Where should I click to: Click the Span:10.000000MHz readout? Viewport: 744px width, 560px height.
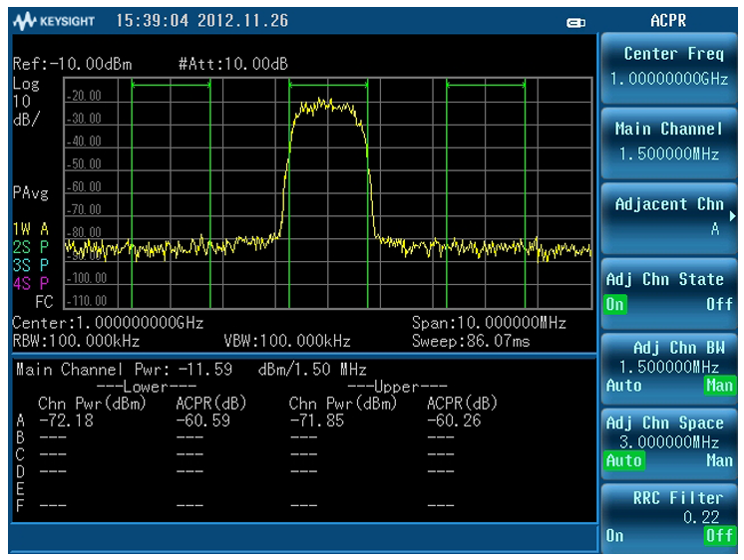tap(489, 324)
